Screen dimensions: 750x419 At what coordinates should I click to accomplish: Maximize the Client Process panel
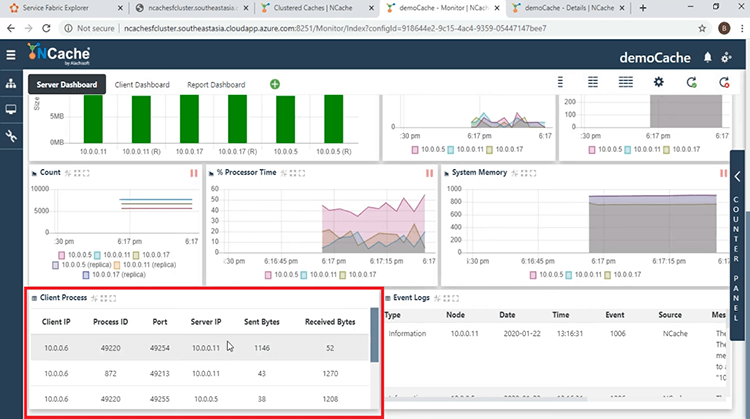tap(113, 298)
